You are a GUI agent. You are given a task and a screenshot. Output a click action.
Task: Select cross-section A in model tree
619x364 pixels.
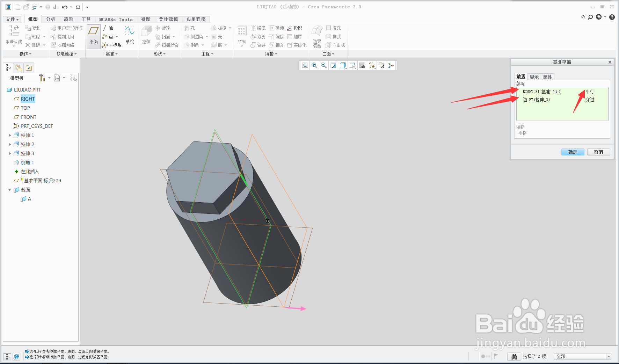(x=26, y=199)
